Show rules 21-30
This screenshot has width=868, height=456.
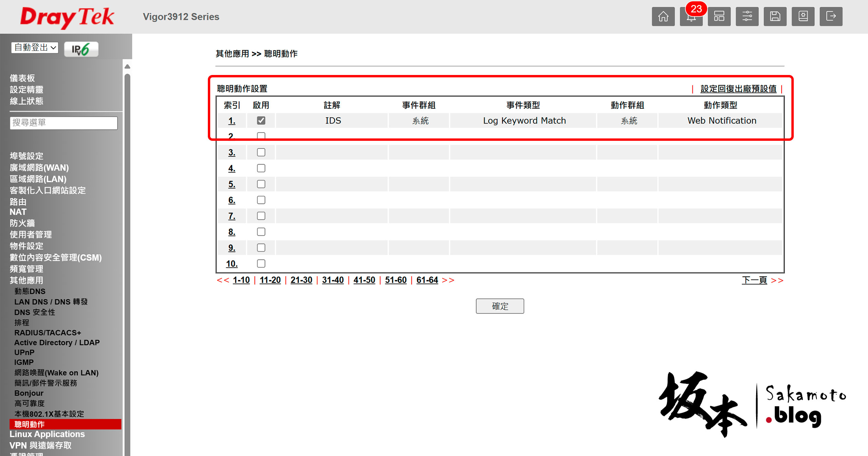coord(301,280)
